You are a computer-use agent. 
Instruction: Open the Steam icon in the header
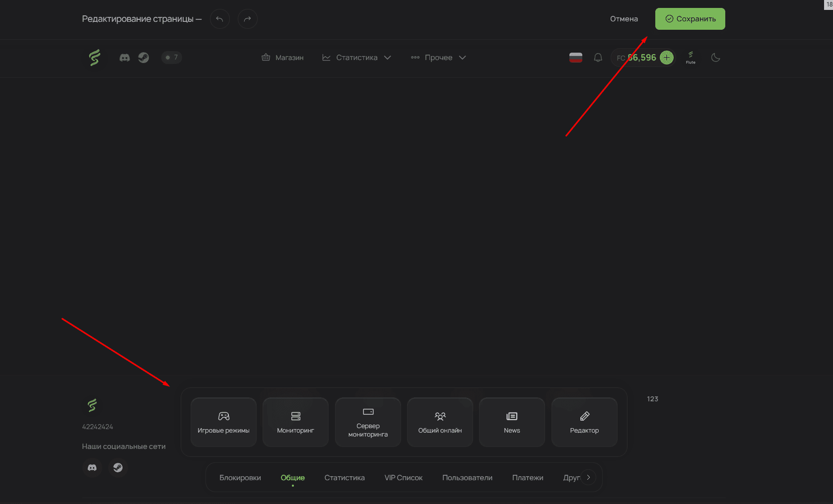click(x=143, y=57)
